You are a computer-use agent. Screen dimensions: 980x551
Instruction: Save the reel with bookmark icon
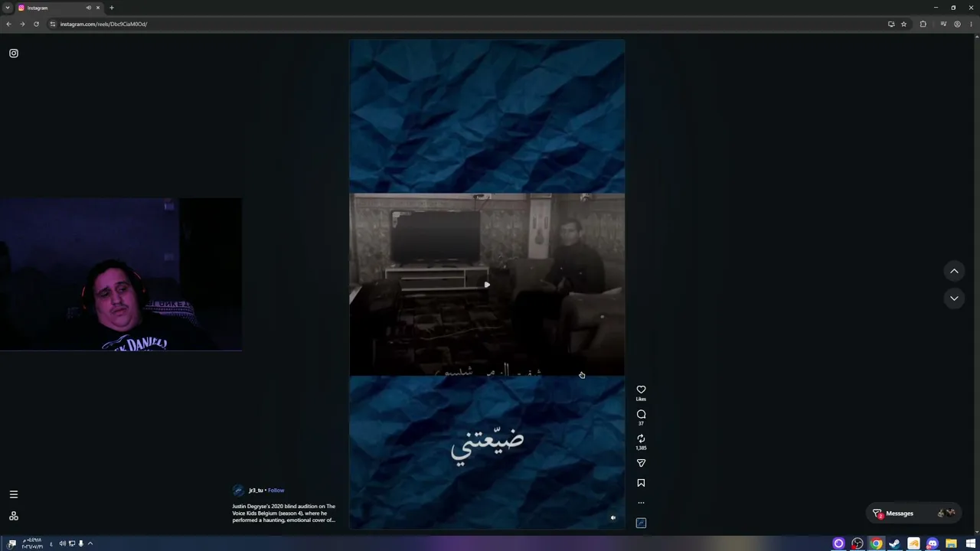coord(641,483)
